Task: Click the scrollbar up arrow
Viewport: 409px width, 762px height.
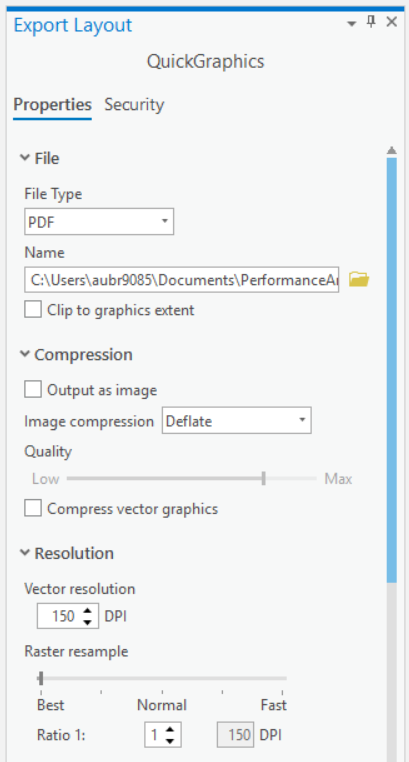Action: [x=392, y=151]
